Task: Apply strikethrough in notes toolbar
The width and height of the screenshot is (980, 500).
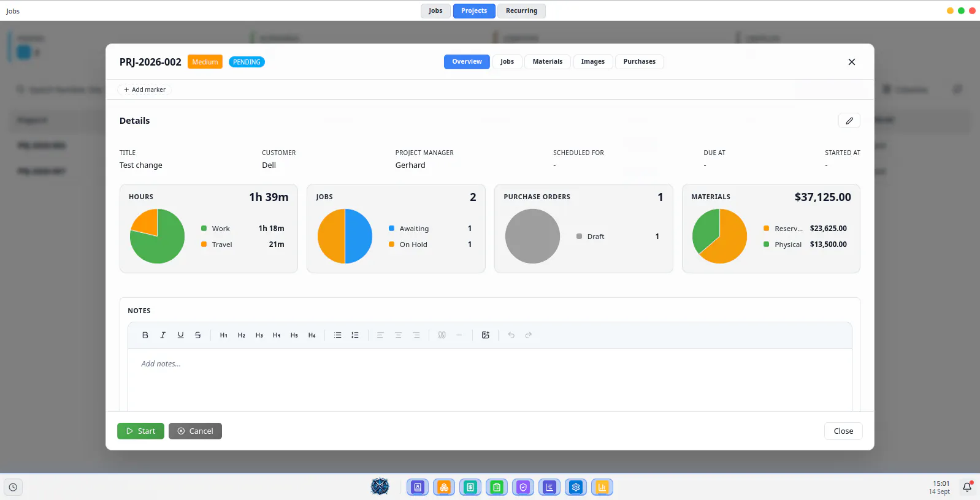Action: [x=197, y=335]
